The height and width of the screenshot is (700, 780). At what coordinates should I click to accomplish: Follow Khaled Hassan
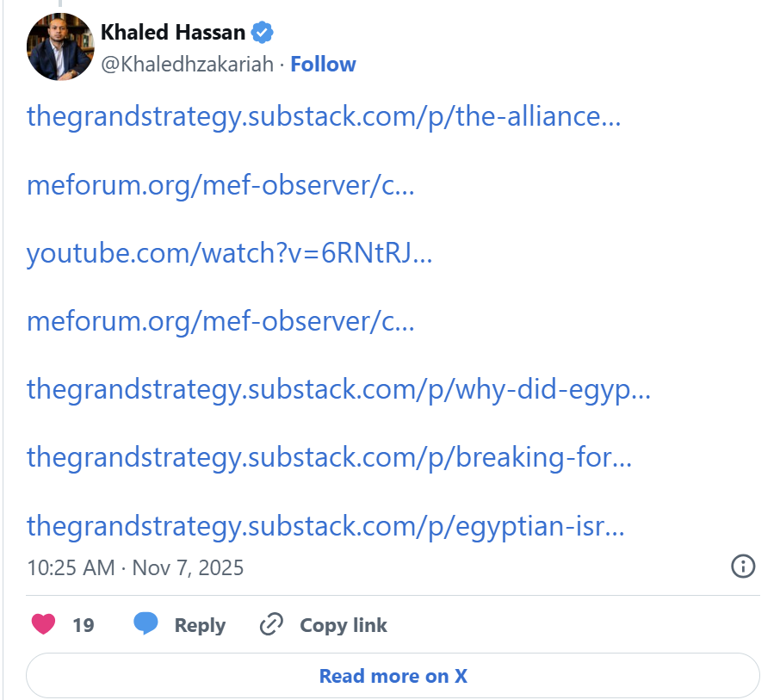(323, 65)
